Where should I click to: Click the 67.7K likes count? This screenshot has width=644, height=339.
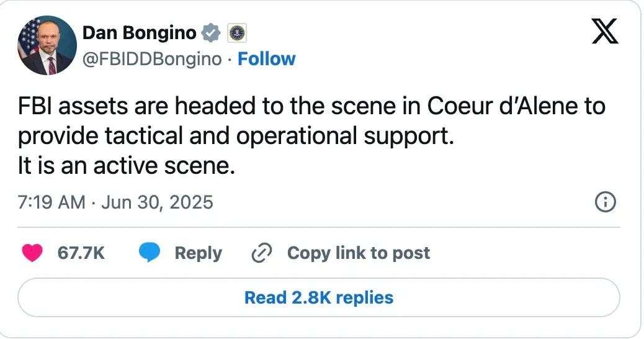coord(81,253)
